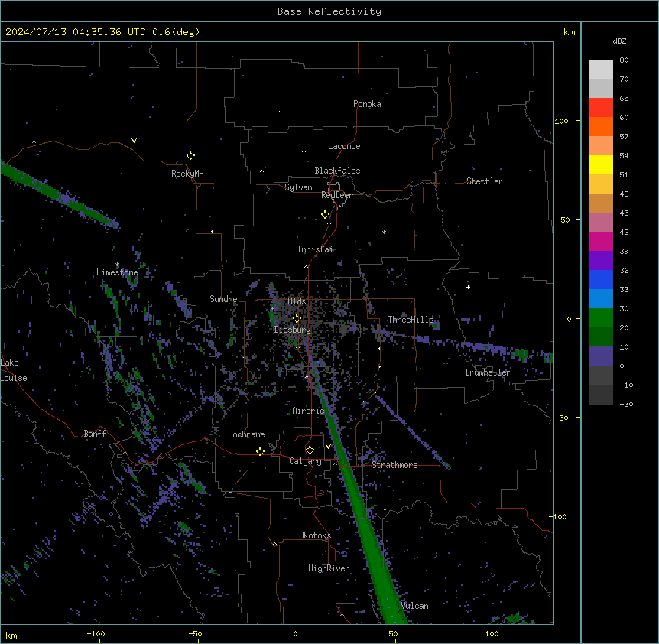Click the 80 value on the dBZ legend

click(624, 60)
